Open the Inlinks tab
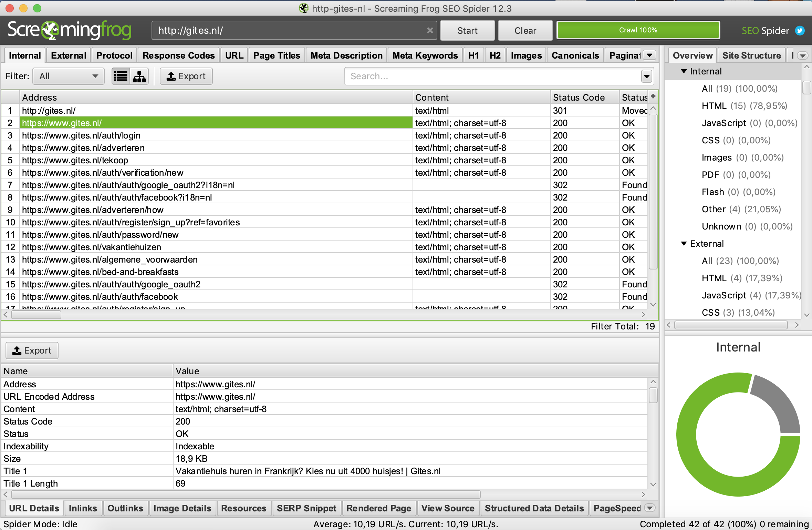812x530 pixels. tap(83, 508)
